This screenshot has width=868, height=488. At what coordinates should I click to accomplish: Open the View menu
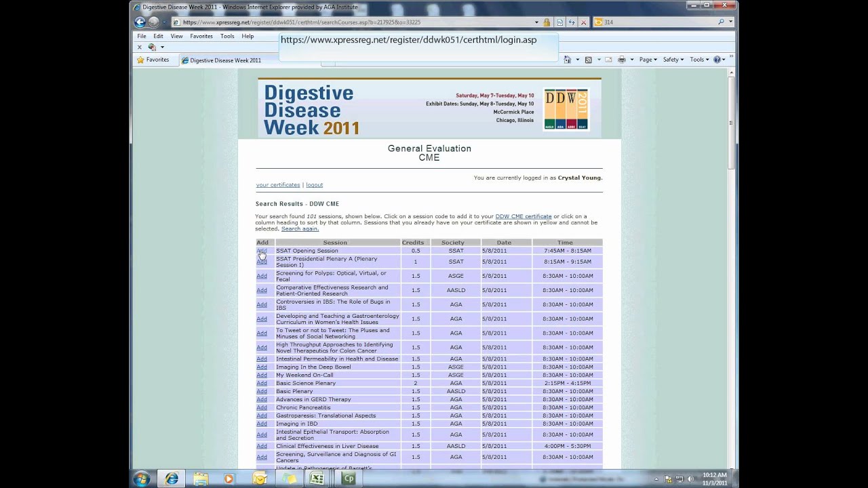(176, 36)
